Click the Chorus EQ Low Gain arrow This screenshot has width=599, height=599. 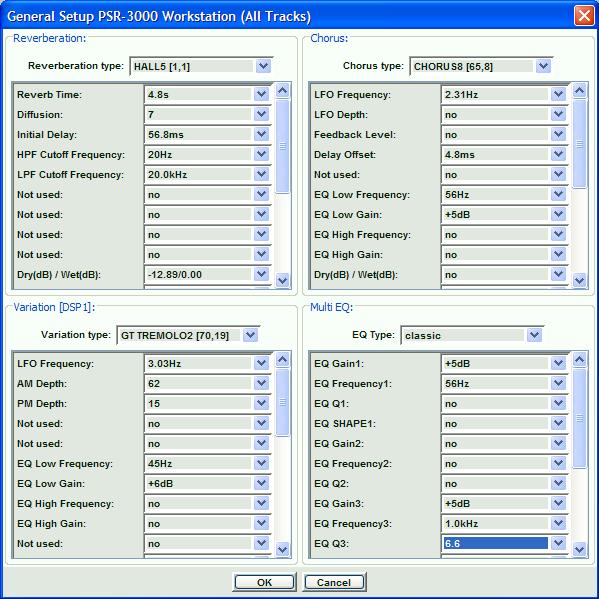click(558, 214)
